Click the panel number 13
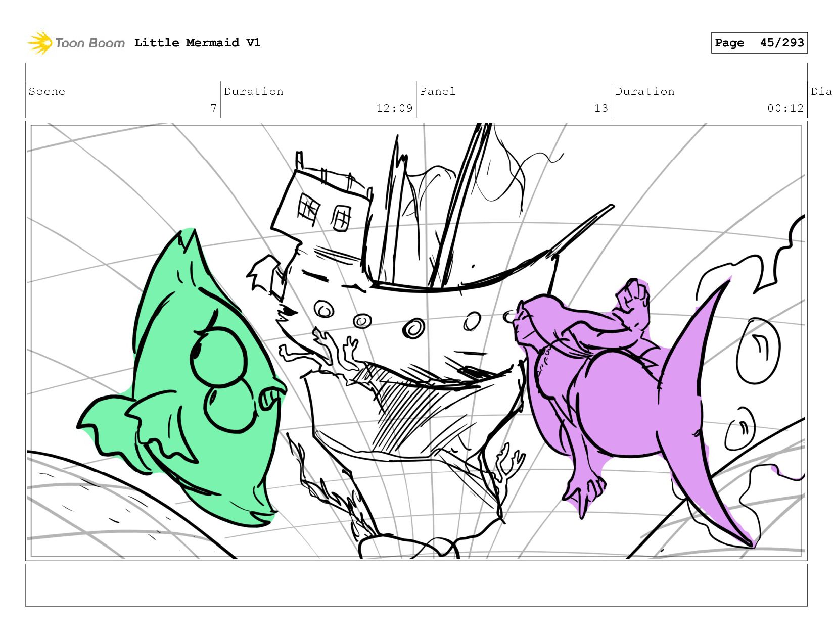The width and height of the screenshot is (834, 644). click(601, 108)
